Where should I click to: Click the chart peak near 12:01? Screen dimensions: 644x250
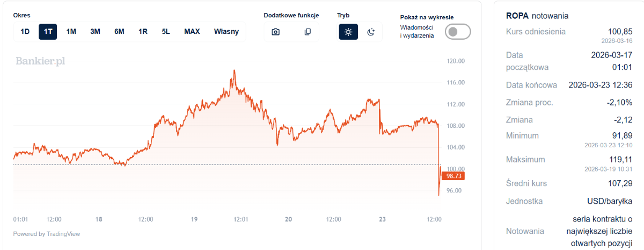pyautogui.click(x=235, y=70)
